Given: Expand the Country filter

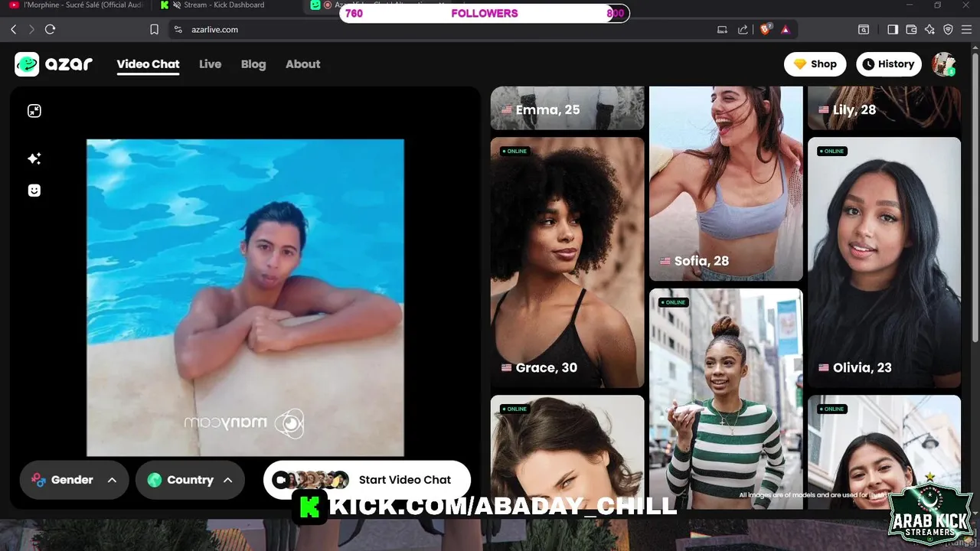Looking at the screenshot, I should (x=190, y=480).
